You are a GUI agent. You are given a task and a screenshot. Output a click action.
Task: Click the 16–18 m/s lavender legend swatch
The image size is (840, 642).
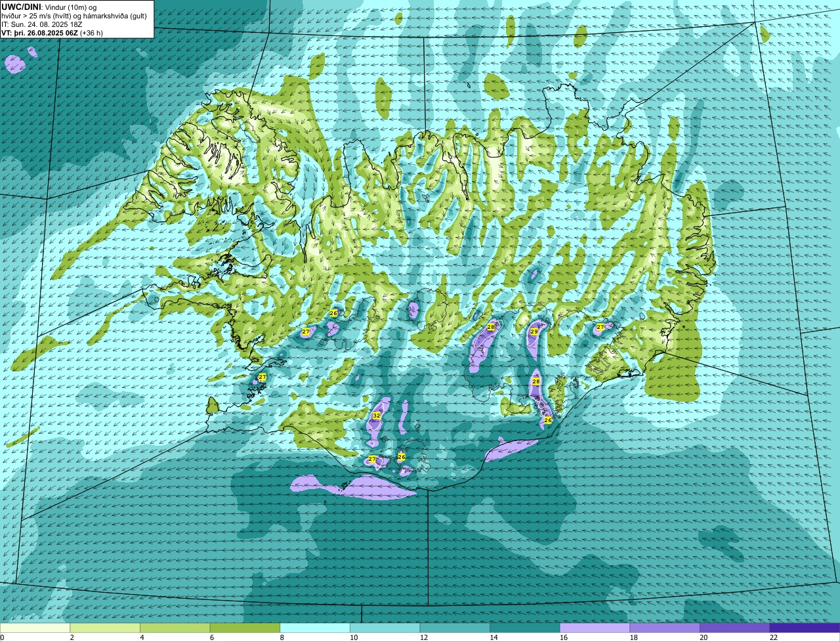[595, 628]
